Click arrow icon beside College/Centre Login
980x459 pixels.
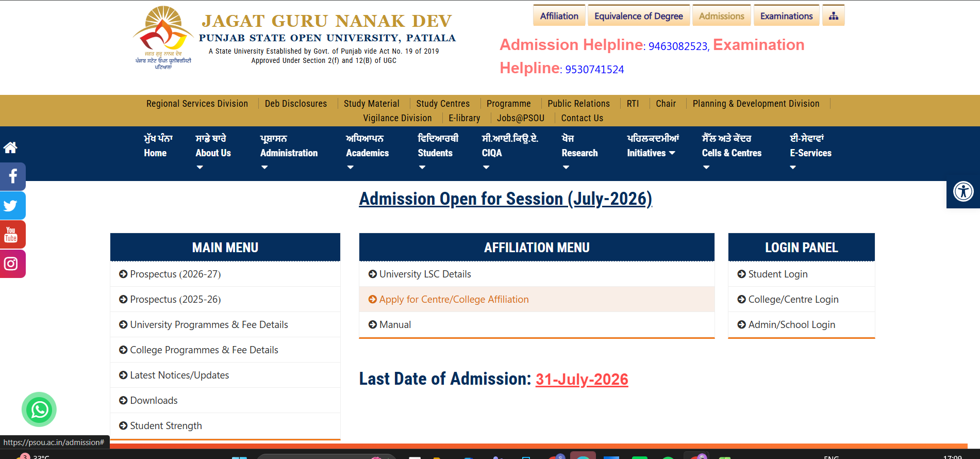742,300
